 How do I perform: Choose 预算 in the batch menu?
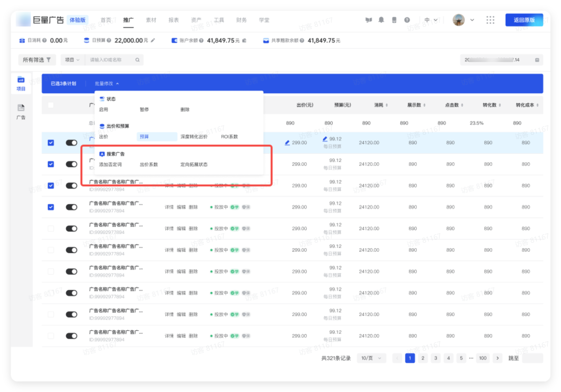tap(157, 136)
